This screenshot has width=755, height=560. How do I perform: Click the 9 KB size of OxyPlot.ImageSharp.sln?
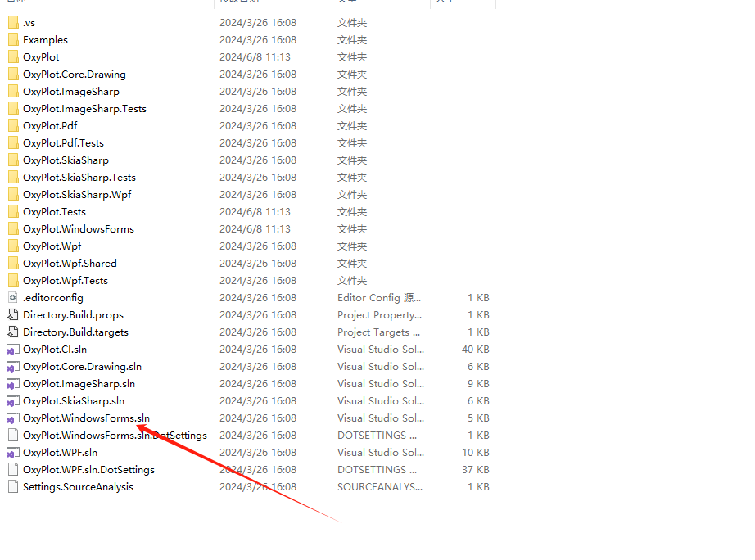[x=478, y=384]
